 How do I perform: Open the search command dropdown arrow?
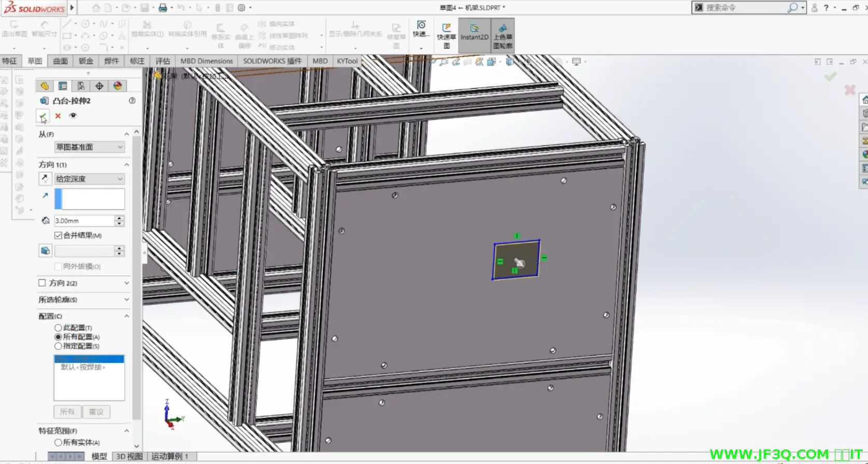803,8
